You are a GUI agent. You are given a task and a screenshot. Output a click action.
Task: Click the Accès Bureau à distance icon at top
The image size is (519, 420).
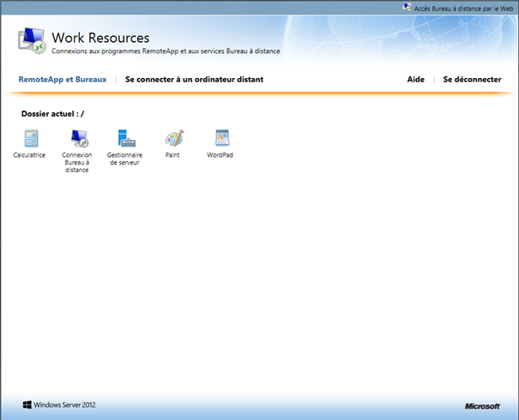[x=407, y=6]
